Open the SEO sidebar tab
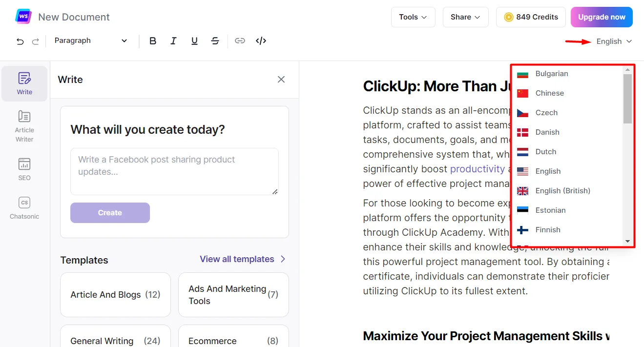644x347 pixels. (x=24, y=169)
